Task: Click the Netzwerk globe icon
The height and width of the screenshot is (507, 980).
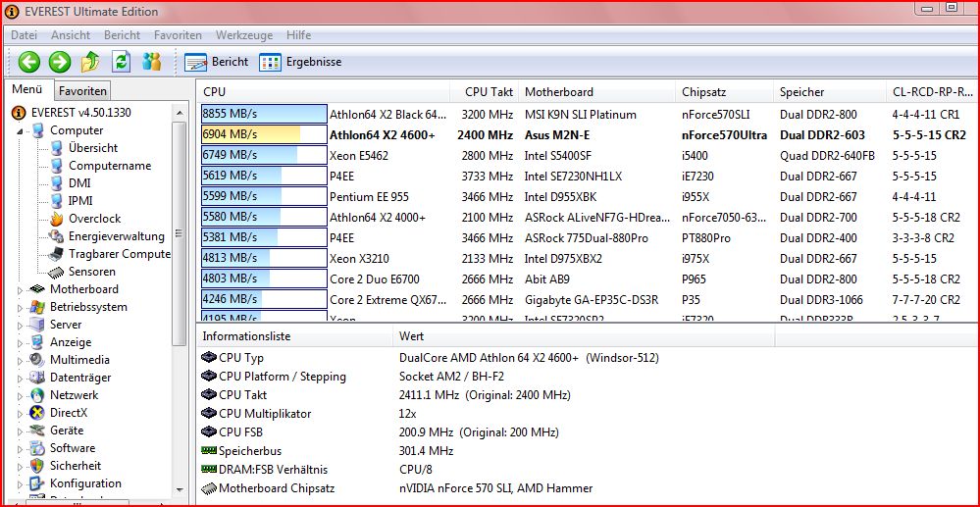Action: click(37, 395)
